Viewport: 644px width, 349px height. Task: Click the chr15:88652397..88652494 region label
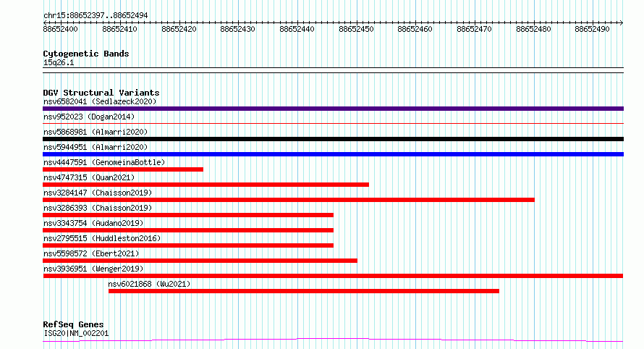pyautogui.click(x=96, y=16)
